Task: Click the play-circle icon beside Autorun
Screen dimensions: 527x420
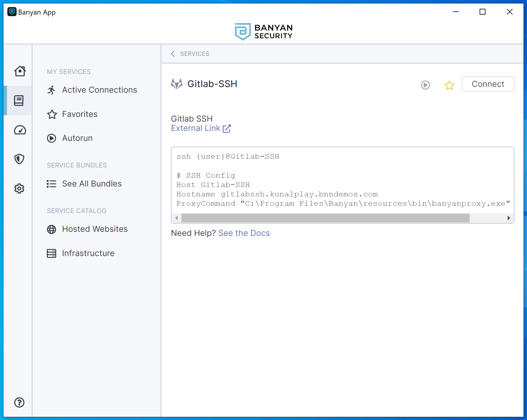Action: (52, 138)
